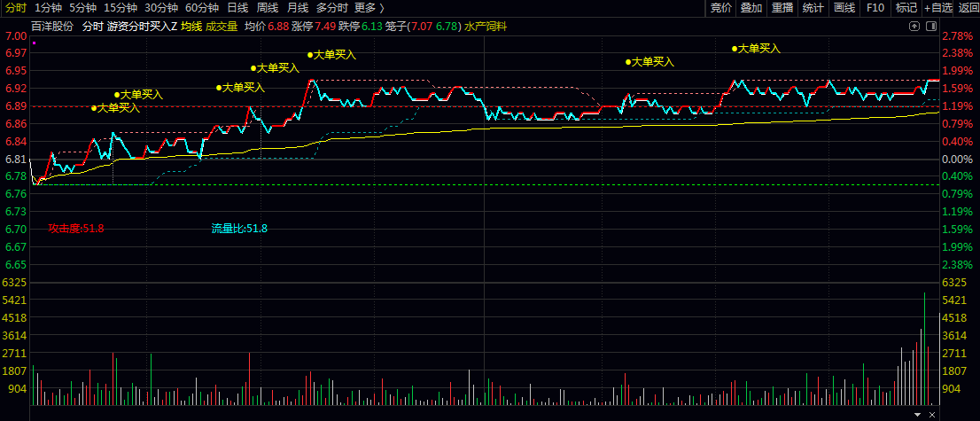Click the 重播 replay button
This screenshot has width=980, height=421.
point(782,8)
